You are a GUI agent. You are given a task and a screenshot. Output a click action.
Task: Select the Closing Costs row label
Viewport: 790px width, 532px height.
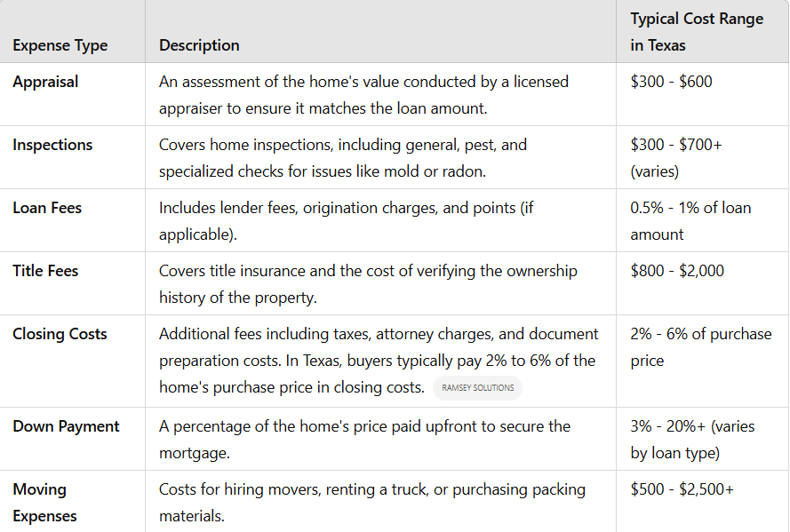click(60, 334)
